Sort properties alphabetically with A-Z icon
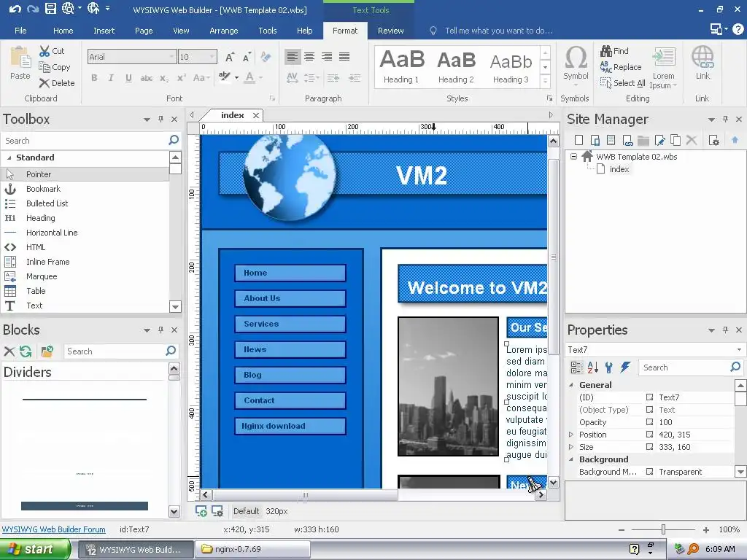The width and height of the screenshot is (747, 560). (x=592, y=367)
